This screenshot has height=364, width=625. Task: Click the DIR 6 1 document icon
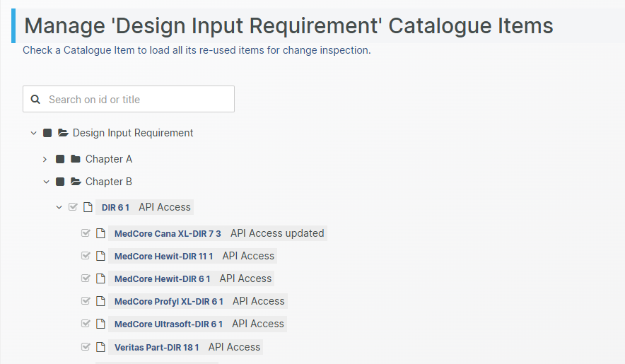[x=88, y=207]
